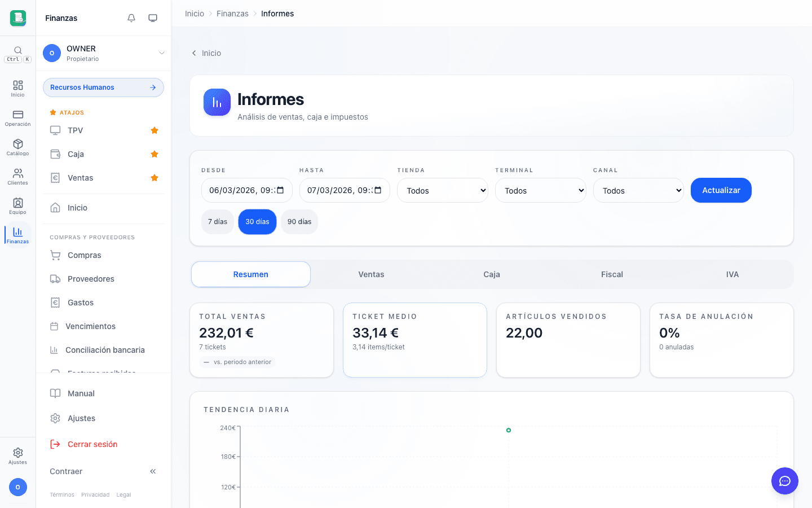Open Catálogo in the left rail
Viewport: 812px width, 508px height.
point(18,147)
